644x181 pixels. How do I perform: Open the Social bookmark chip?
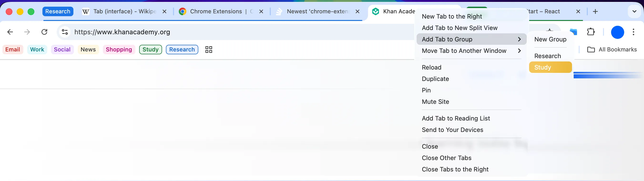[62, 50]
